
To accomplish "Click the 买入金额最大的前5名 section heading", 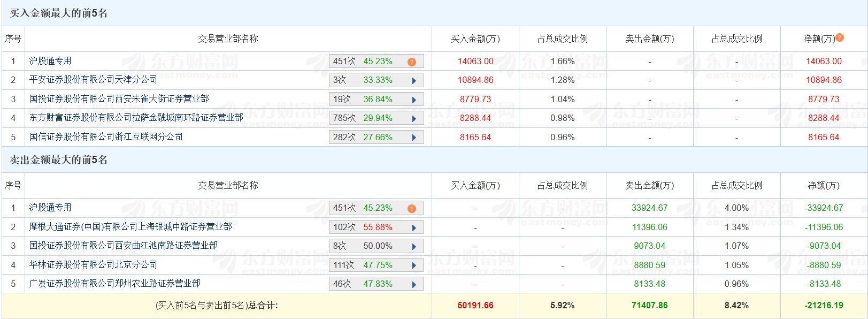I will click(x=59, y=13).
